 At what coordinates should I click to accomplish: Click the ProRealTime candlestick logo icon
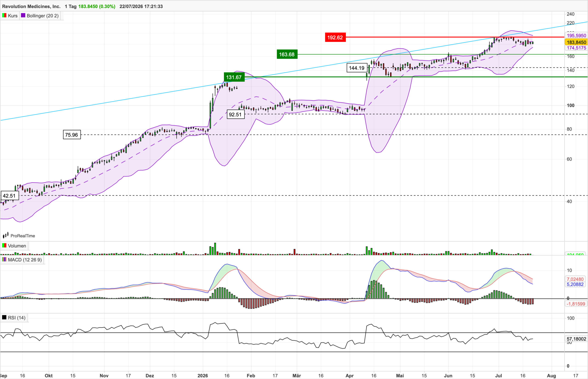tap(6, 235)
